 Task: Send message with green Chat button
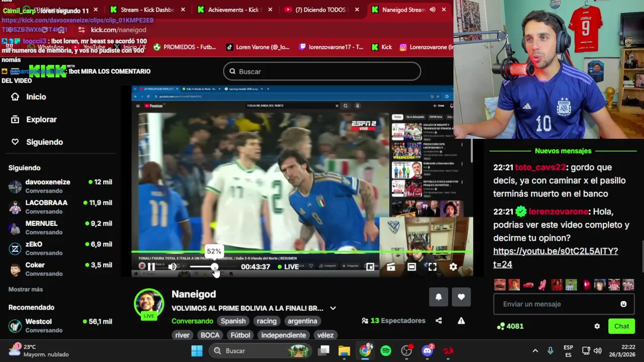point(621,326)
